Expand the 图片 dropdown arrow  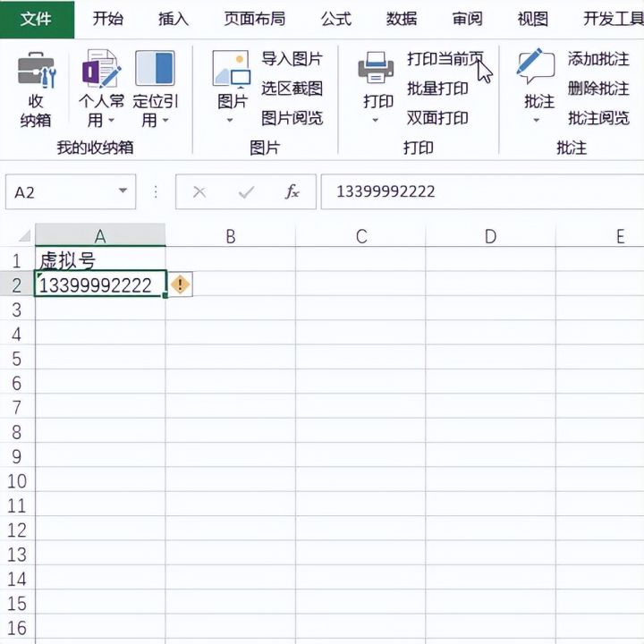coord(230,121)
